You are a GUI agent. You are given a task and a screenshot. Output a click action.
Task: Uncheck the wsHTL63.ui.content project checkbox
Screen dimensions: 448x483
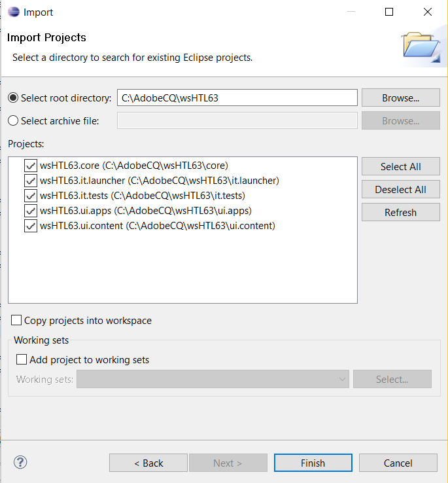point(31,226)
